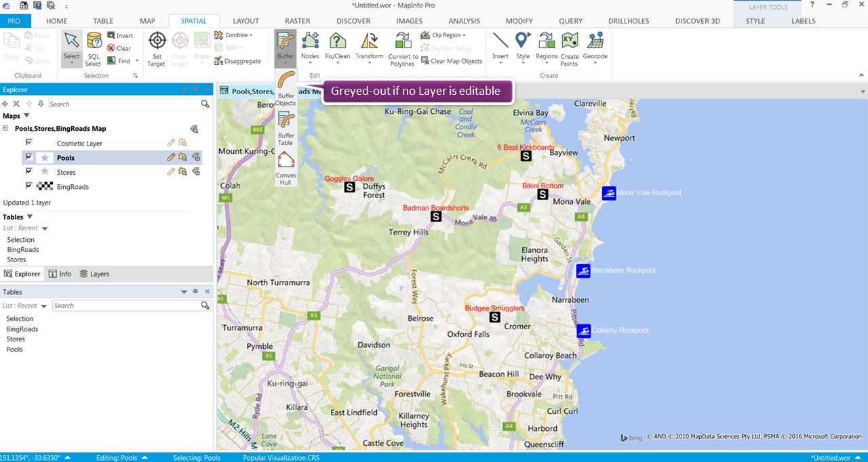Click Convert to Polylines
The image size is (868, 462).
click(x=402, y=49)
